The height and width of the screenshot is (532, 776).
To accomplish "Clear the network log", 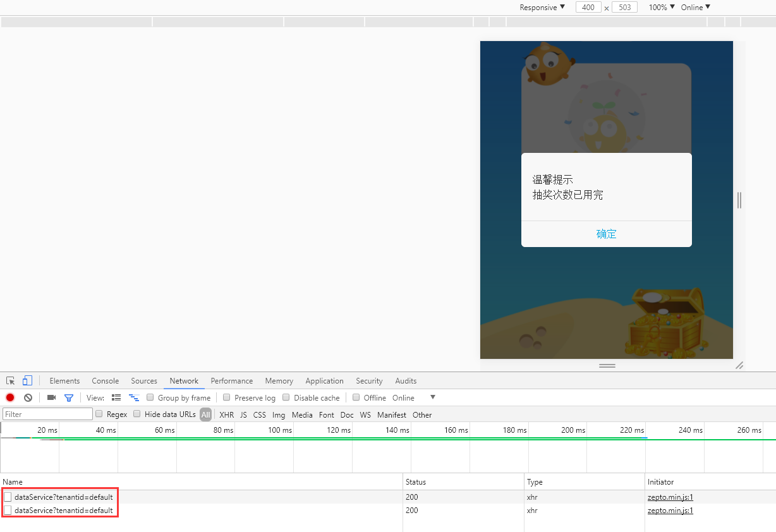I will [x=28, y=397].
